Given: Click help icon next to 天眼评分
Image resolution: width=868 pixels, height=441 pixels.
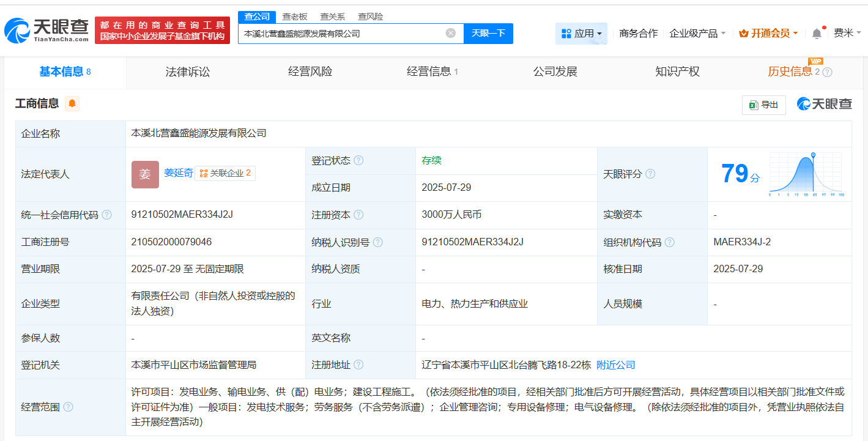Looking at the screenshot, I should (x=650, y=174).
